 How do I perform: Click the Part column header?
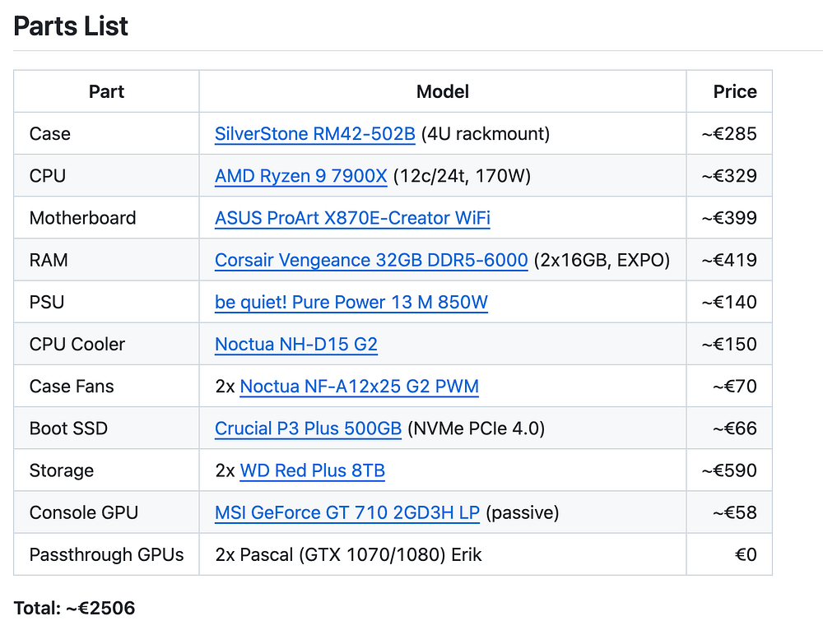pyautogui.click(x=106, y=91)
